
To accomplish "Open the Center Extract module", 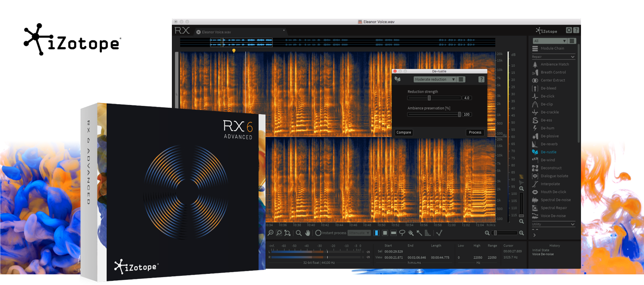I will click(549, 80).
